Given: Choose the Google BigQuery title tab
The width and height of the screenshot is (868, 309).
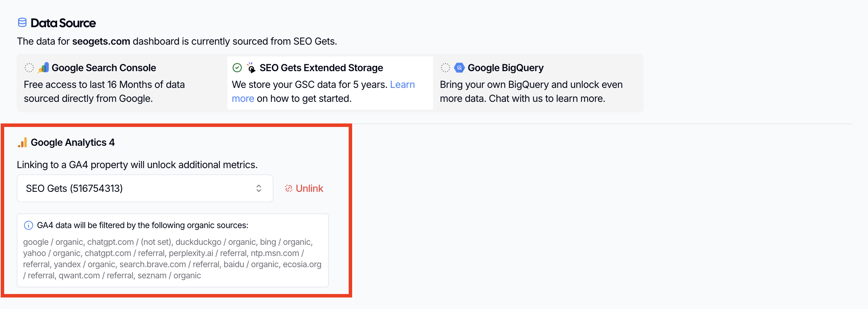Looking at the screenshot, I should pos(505,68).
